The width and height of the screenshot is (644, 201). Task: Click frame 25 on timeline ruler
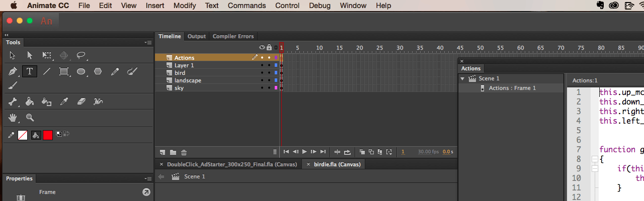tap(379, 48)
